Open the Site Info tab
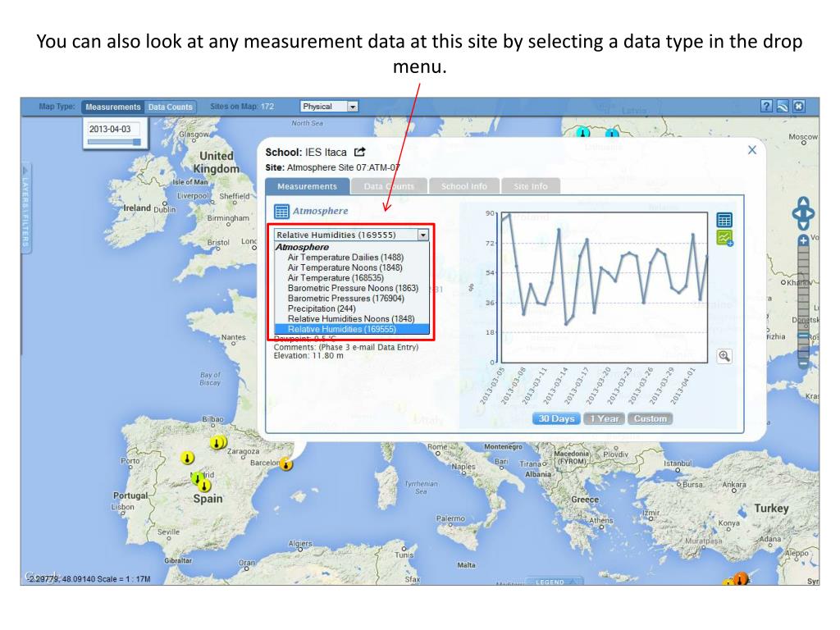840x630 pixels. click(x=531, y=186)
